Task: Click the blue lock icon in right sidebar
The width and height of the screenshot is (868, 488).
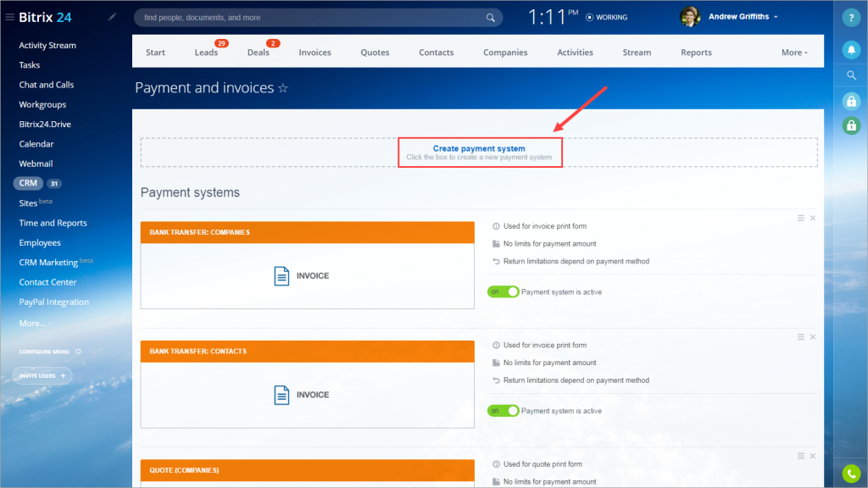Action: tap(851, 102)
